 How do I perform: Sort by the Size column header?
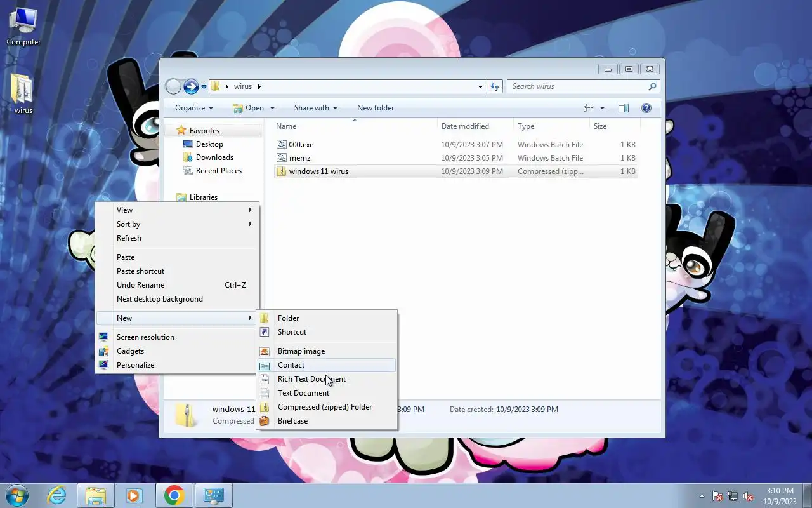click(x=614, y=126)
